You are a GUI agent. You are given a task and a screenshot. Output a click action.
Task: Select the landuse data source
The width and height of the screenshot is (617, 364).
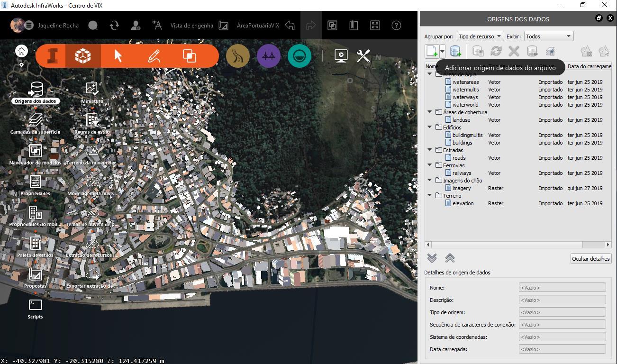[x=461, y=120]
